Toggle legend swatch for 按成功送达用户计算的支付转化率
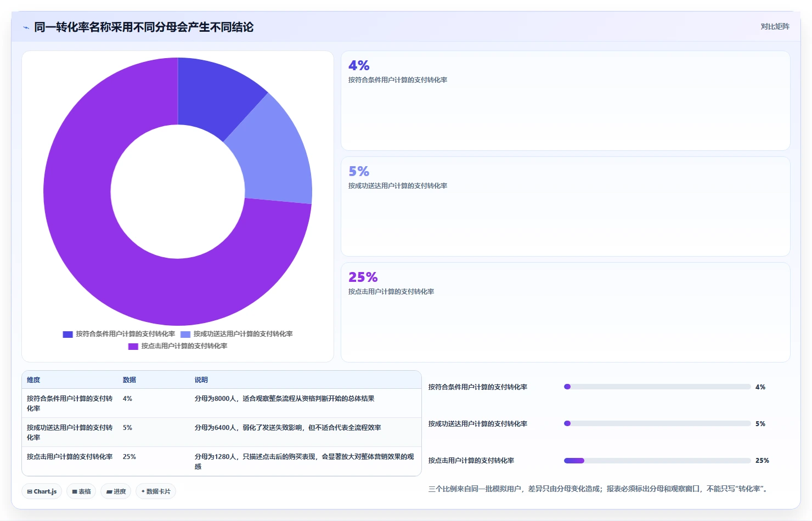The image size is (812, 521). (185, 334)
